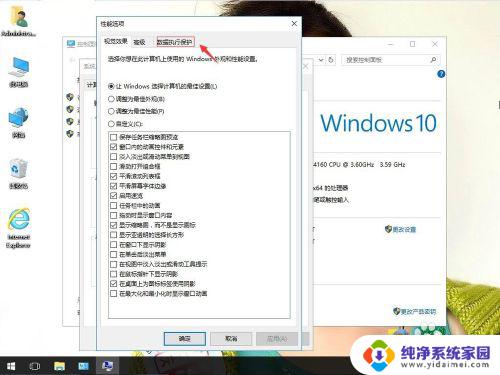
Task: Click the 更改产品密钥 link
Action: [x=418, y=311]
